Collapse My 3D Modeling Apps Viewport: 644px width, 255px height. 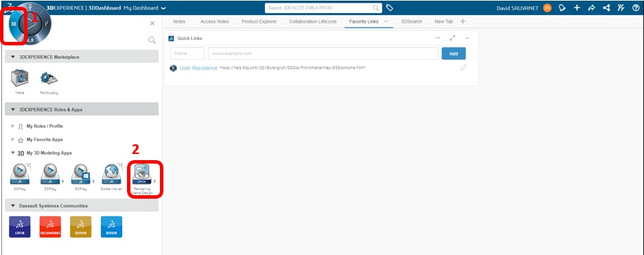pos(13,153)
